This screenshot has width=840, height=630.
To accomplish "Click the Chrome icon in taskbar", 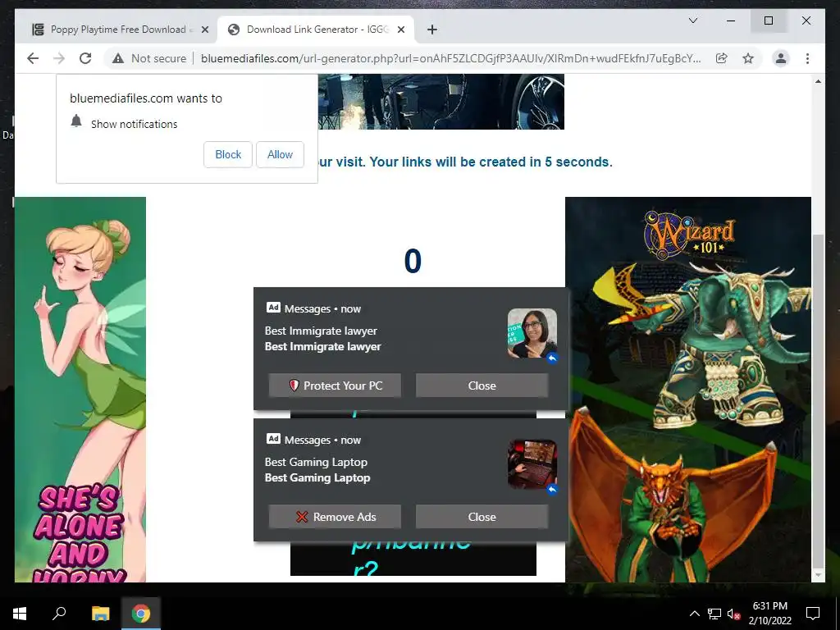I will pos(141,614).
